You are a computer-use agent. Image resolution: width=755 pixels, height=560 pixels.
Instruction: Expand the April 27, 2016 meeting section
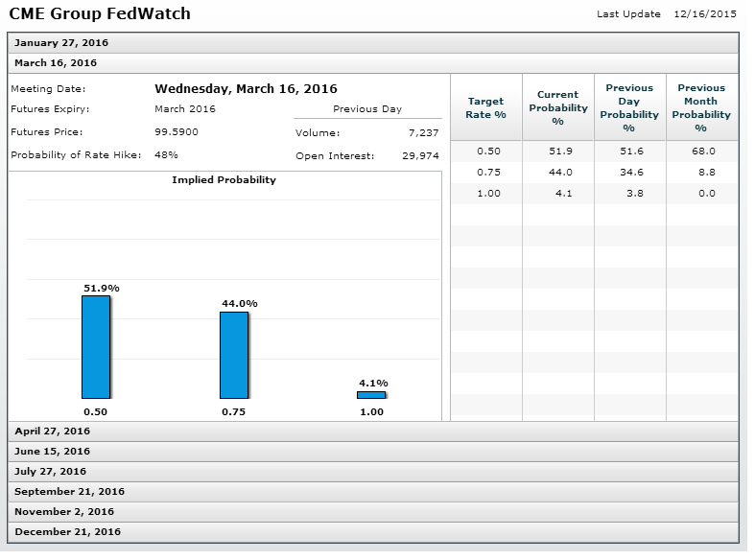point(52,432)
